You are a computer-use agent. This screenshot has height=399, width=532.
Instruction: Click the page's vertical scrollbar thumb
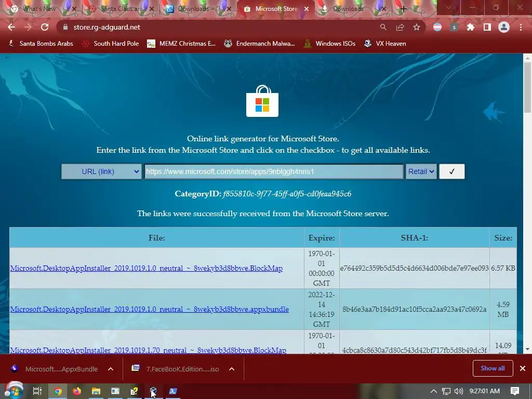coord(527,87)
